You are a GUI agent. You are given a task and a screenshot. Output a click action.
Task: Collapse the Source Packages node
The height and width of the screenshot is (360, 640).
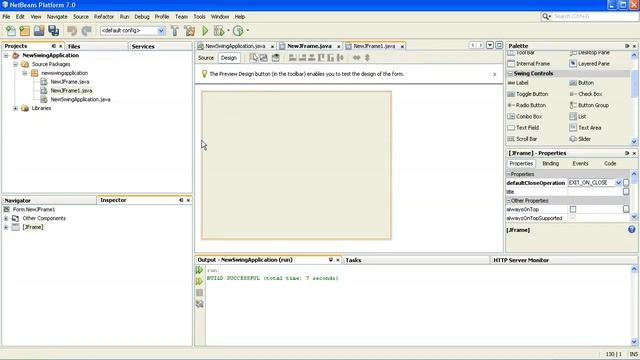[16, 64]
